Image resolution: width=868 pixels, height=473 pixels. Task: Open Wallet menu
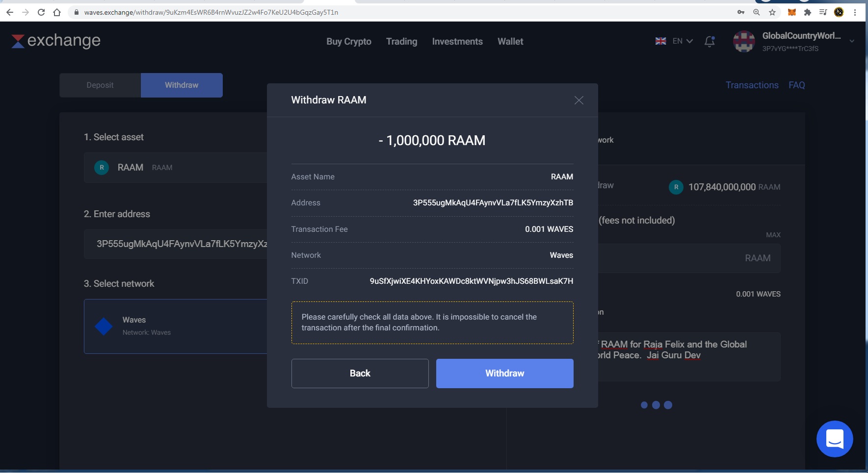click(510, 42)
